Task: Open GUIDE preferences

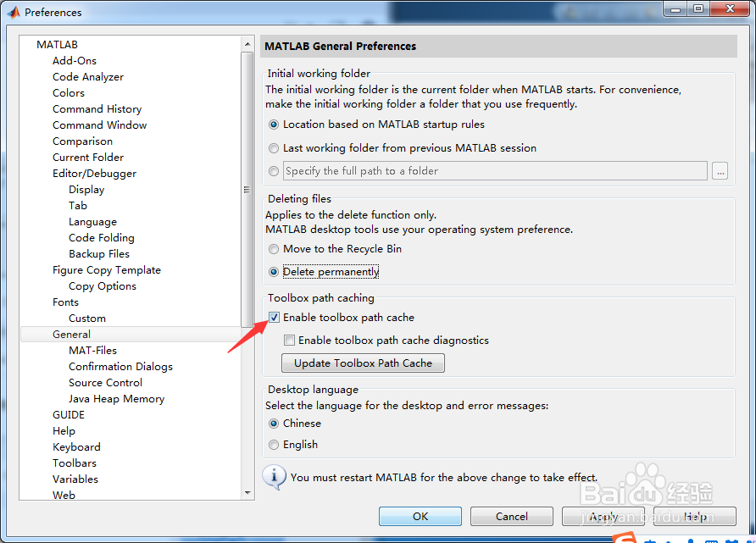Action: [x=69, y=415]
